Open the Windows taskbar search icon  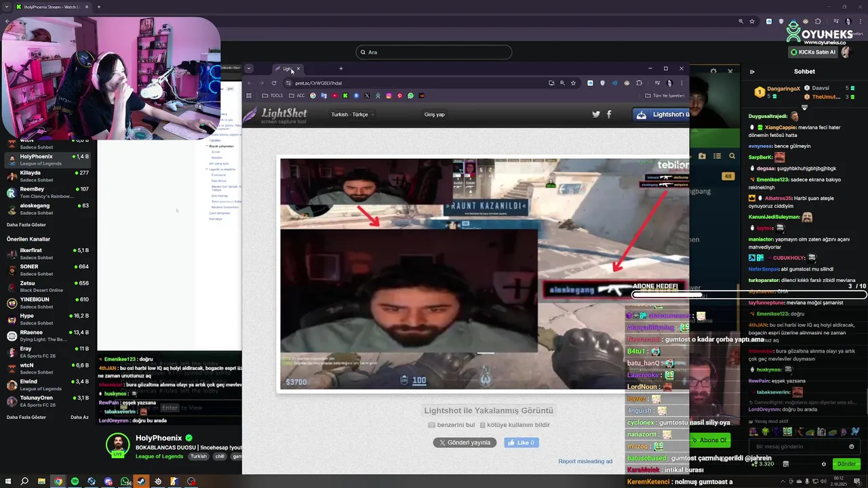pyautogui.click(x=24, y=481)
